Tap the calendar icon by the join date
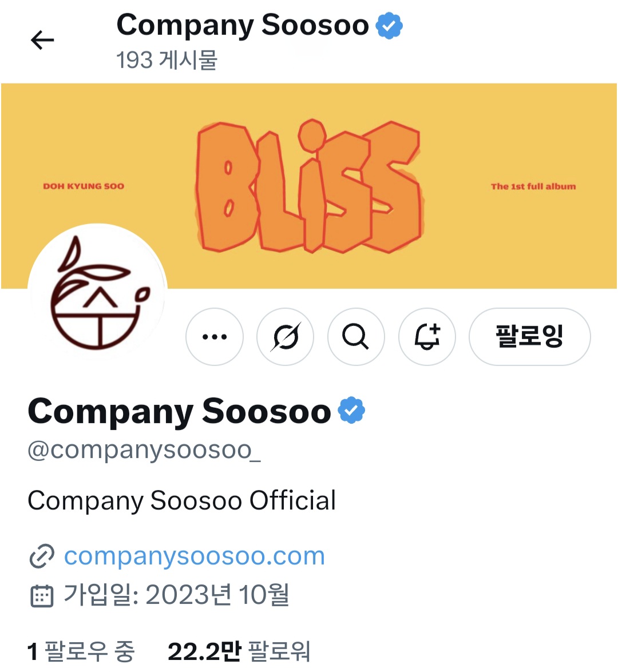The image size is (618, 672). 42,596
